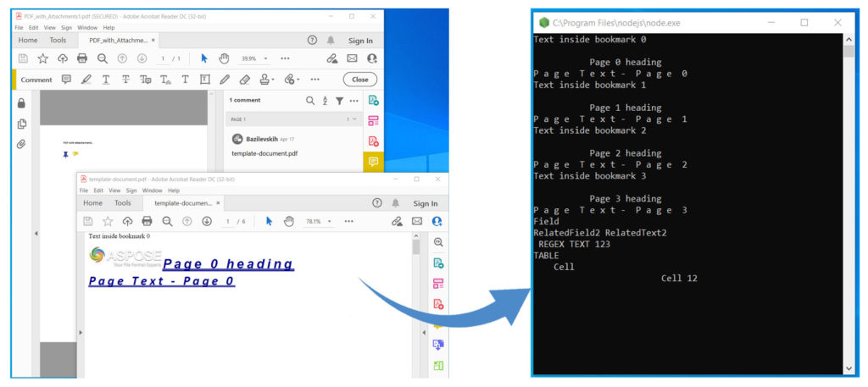Close the PDF_with_Attachme... document tab
Viewport: 868px width, 387px height.
point(153,41)
